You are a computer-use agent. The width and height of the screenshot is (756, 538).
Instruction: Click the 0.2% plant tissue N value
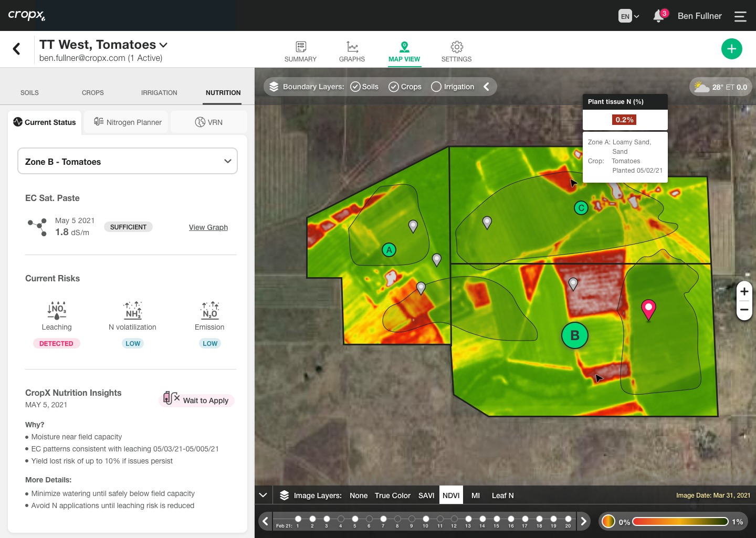click(x=625, y=120)
